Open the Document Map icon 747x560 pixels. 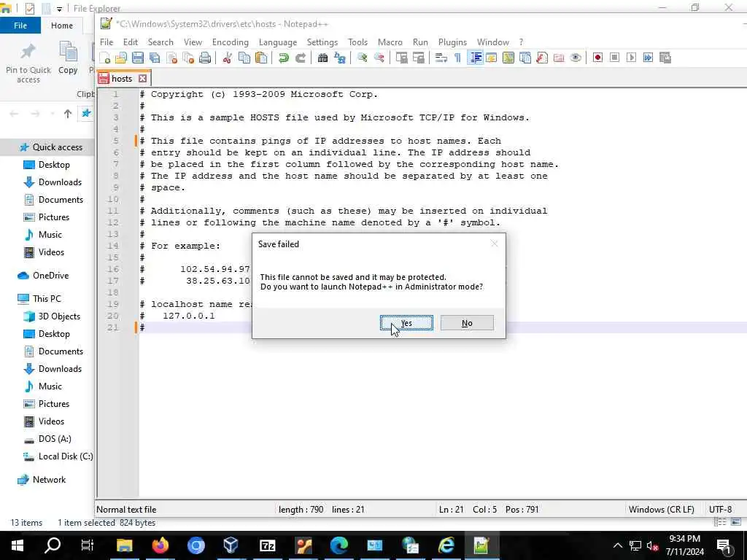(508, 58)
